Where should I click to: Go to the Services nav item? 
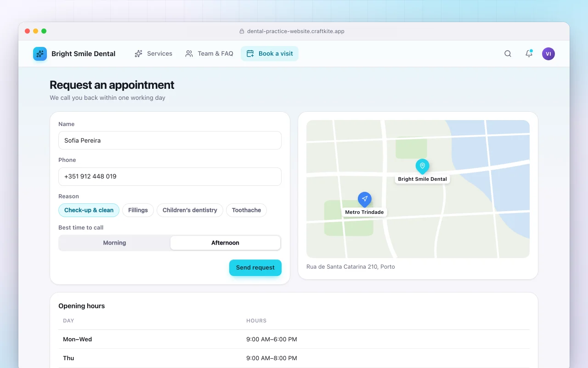point(153,54)
